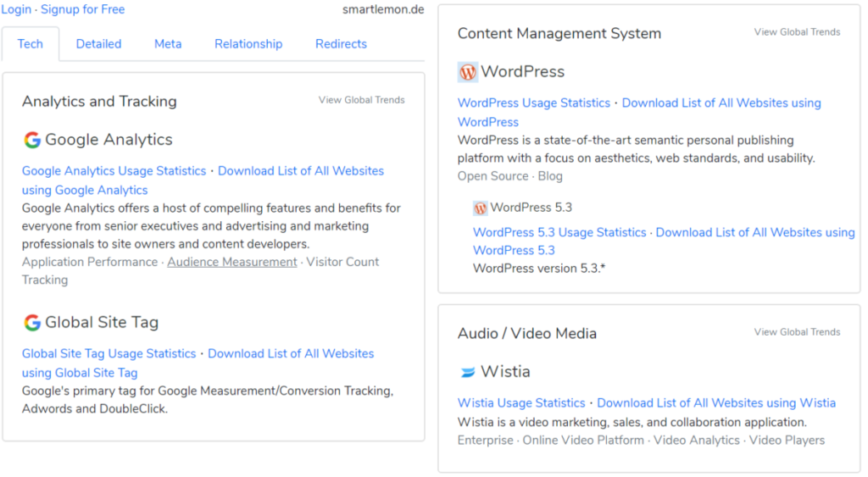Screen dimensions: 868x477
Task: Click the Audio / Video Media section title
Action: click(527, 334)
